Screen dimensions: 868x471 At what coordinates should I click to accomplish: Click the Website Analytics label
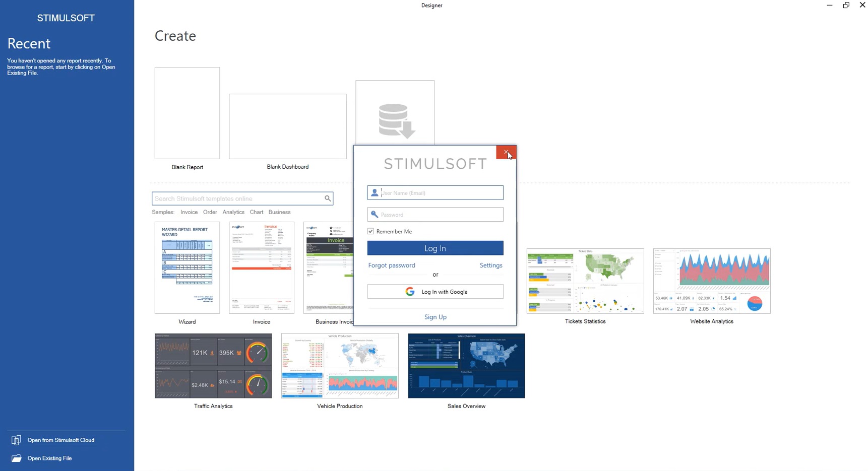pos(712,321)
